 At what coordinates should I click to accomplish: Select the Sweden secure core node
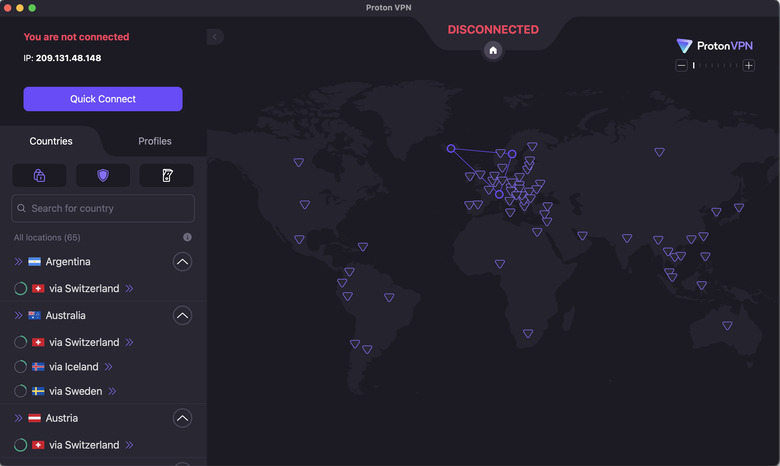512,154
